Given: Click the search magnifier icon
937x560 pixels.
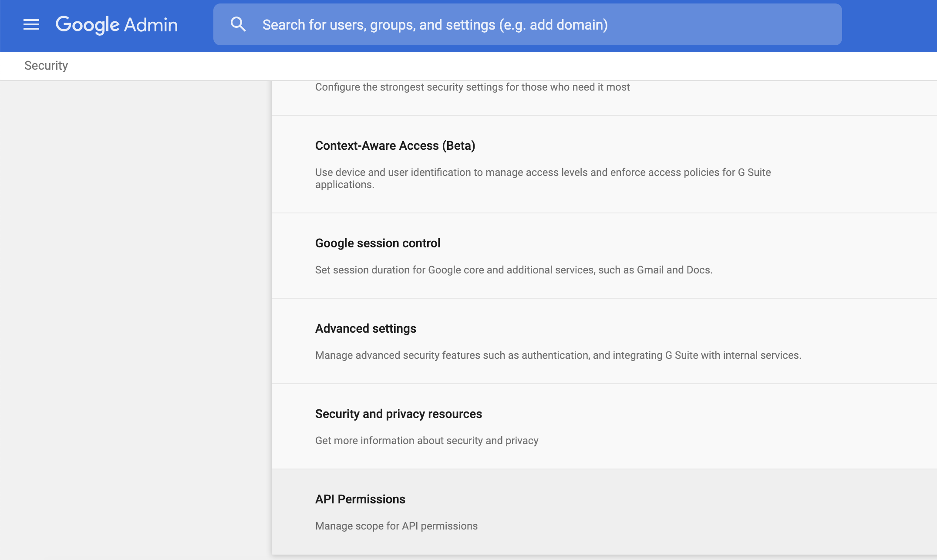Looking at the screenshot, I should [x=238, y=24].
